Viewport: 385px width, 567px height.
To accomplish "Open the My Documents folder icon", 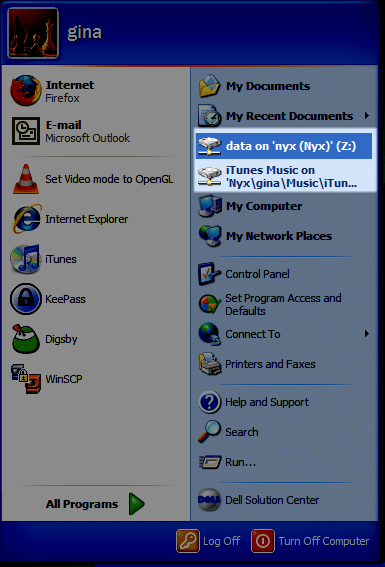I will pyautogui.click(x=209, y=86).
